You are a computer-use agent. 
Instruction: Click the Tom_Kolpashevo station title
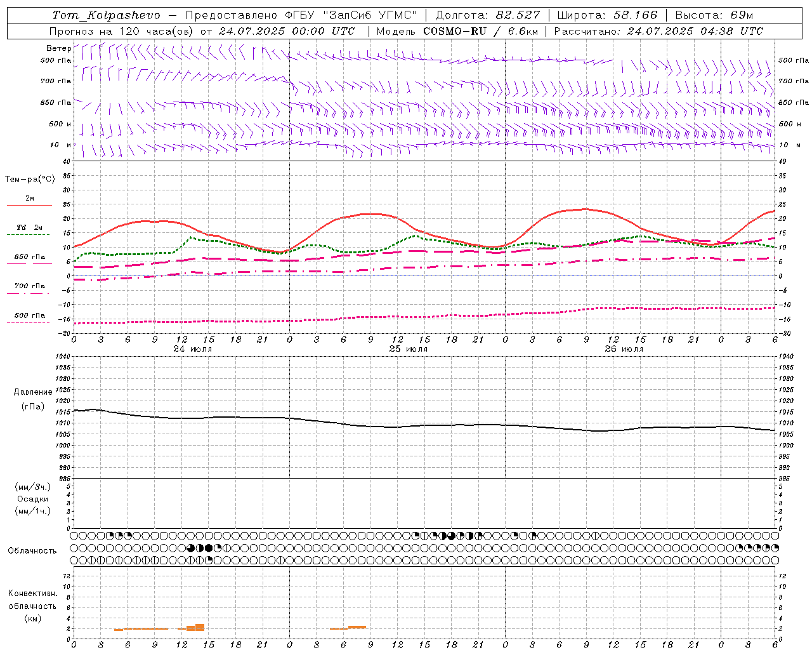pos(106,15)
